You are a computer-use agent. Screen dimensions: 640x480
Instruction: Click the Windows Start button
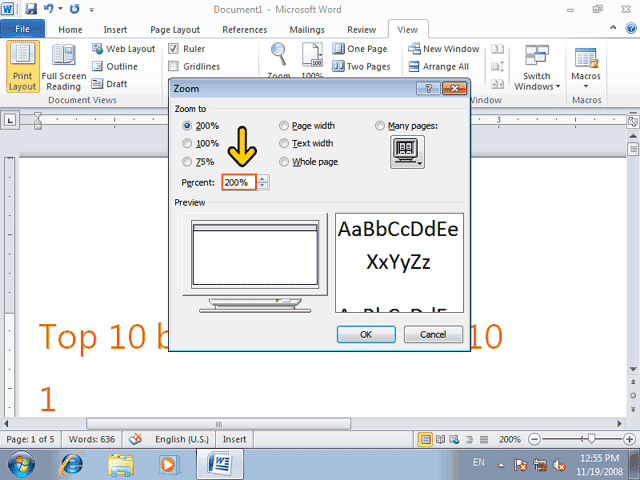tap(22, 464)
